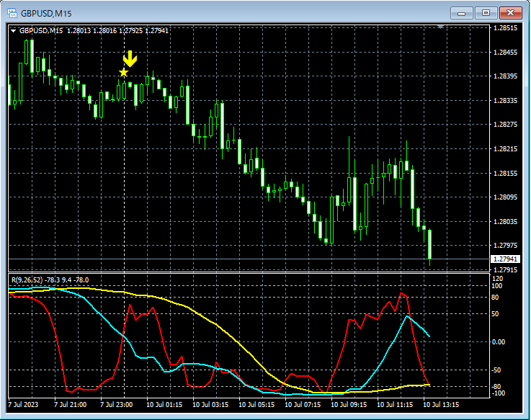Close the GBPUSD,M15 chart window

(x=511, y=13)
